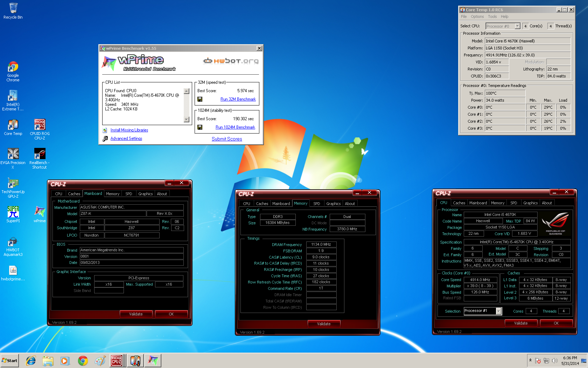
Task: Click the Core Temp Frequency field
Action: click(x=527, y=55)
